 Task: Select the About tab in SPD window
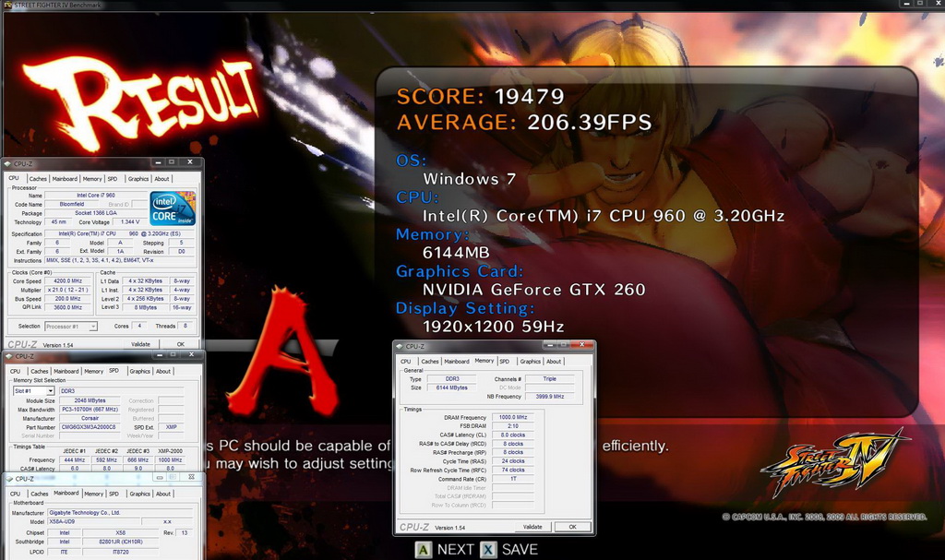click(x=163, y=371)
